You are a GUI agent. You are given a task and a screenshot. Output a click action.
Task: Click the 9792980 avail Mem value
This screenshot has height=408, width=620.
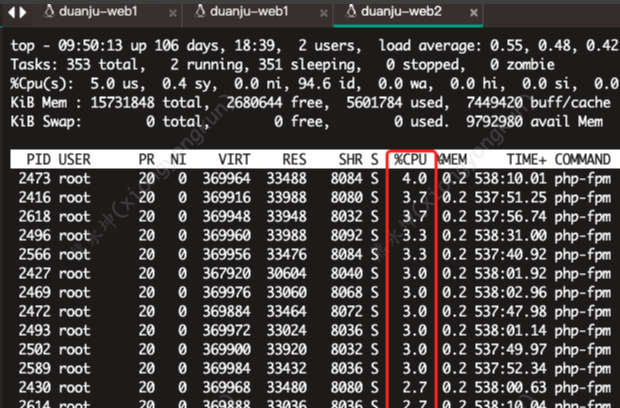494,122
